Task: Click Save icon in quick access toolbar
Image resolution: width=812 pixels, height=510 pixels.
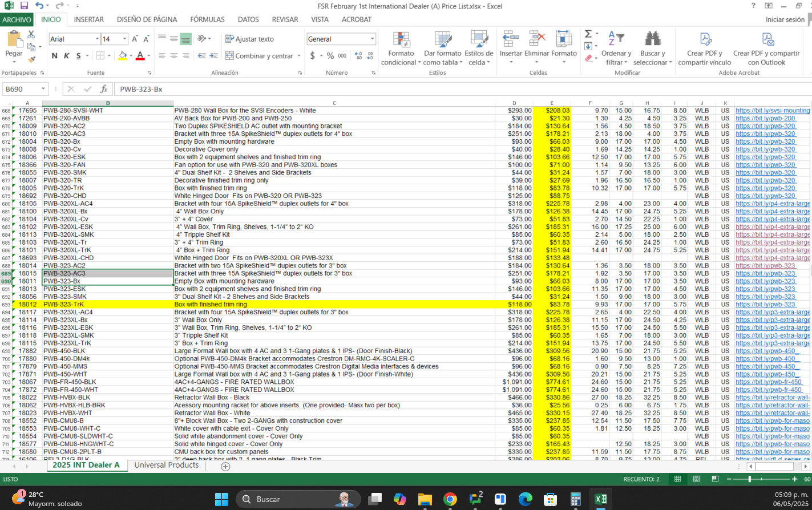Action: (24, 6)
